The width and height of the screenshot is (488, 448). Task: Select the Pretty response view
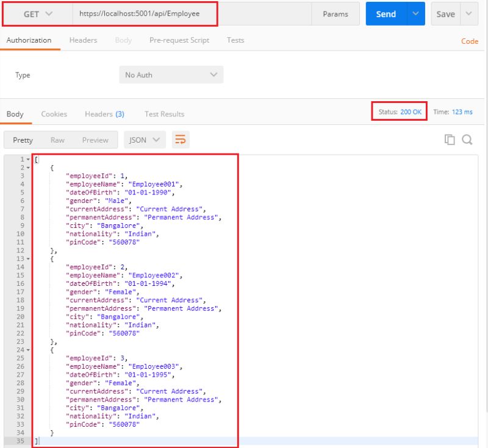click(x=23, y=140)
